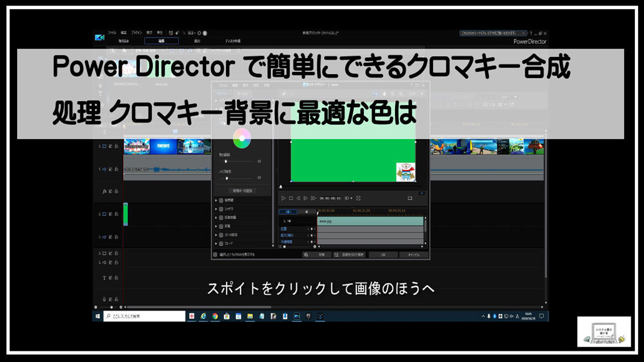Add keyframe diamond on 拡大/縮小 row

click(x=312, y=236)
